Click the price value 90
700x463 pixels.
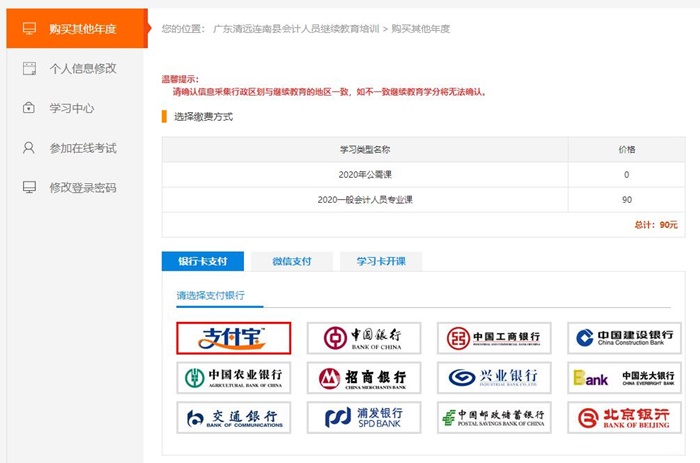[627, 200]
